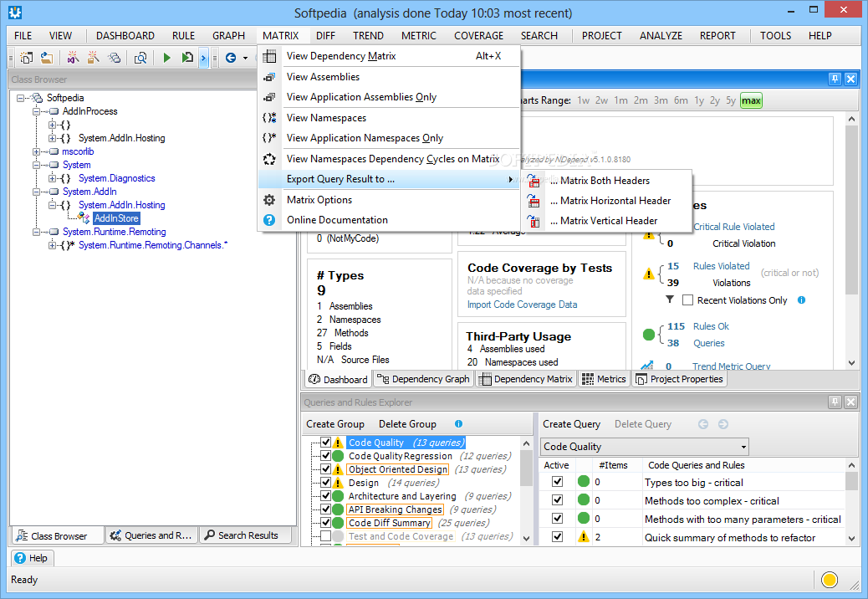Click the Open Project folder icon

point(47,58)
